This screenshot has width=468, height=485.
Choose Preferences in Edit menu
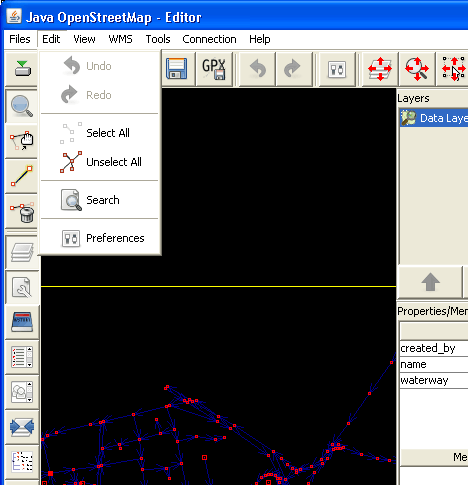[x=99, y=238]
